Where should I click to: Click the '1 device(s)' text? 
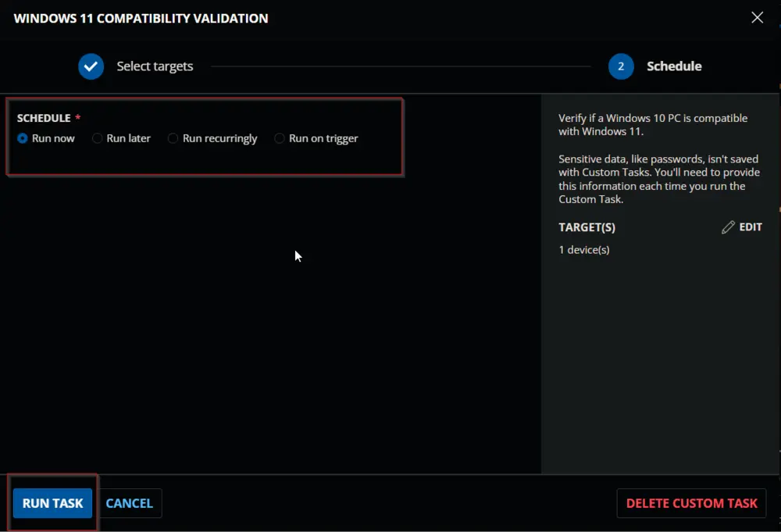tap(583, 249)
